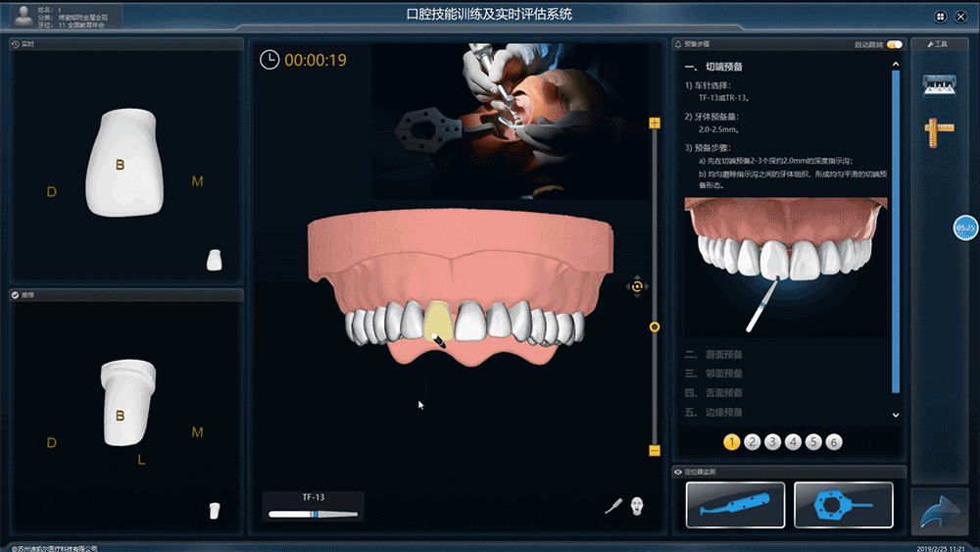This screenshot has height=552, width=980.
Task: Toggle the 自动跳转 auto-jump switch
Action: [894, 44]
